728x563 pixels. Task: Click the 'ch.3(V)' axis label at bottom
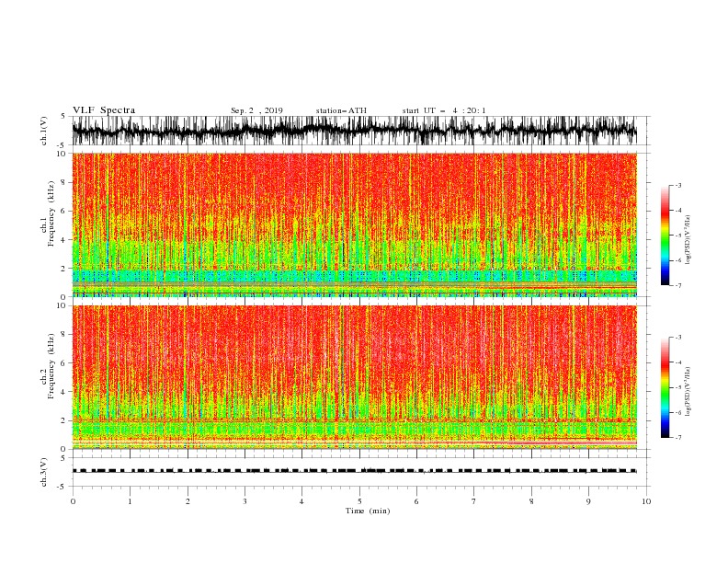(44, 472)
